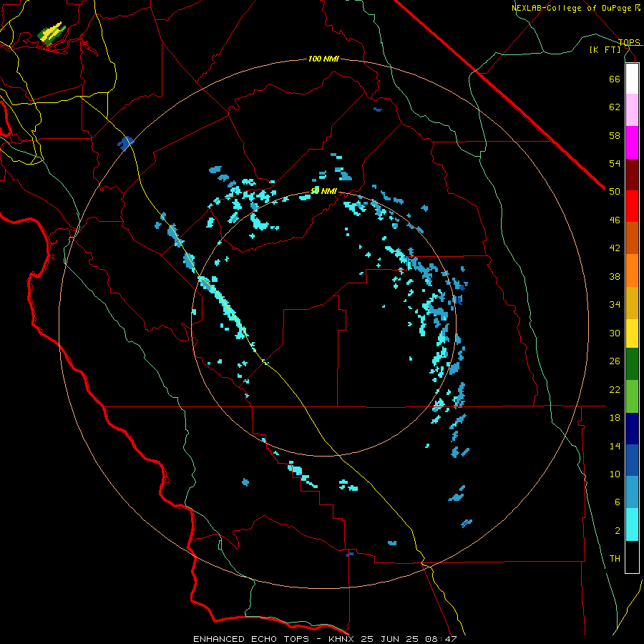Image resolution: width=644 pixels, height=644 pixels.
Task: Click the yellow and green echo cluster
Action: tap(52, 33)
